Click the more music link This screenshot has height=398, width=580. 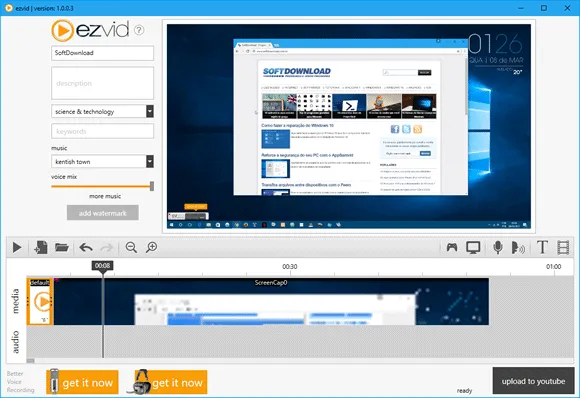105,196
